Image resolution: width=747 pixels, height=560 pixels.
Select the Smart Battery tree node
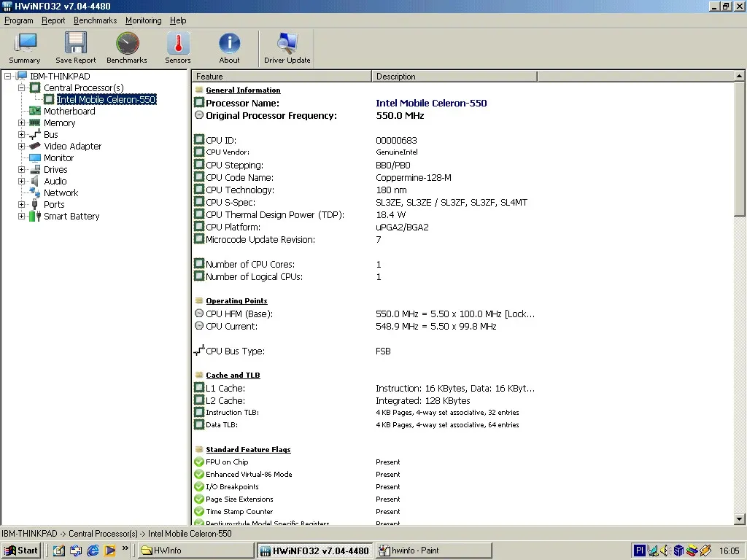point(71,216)
